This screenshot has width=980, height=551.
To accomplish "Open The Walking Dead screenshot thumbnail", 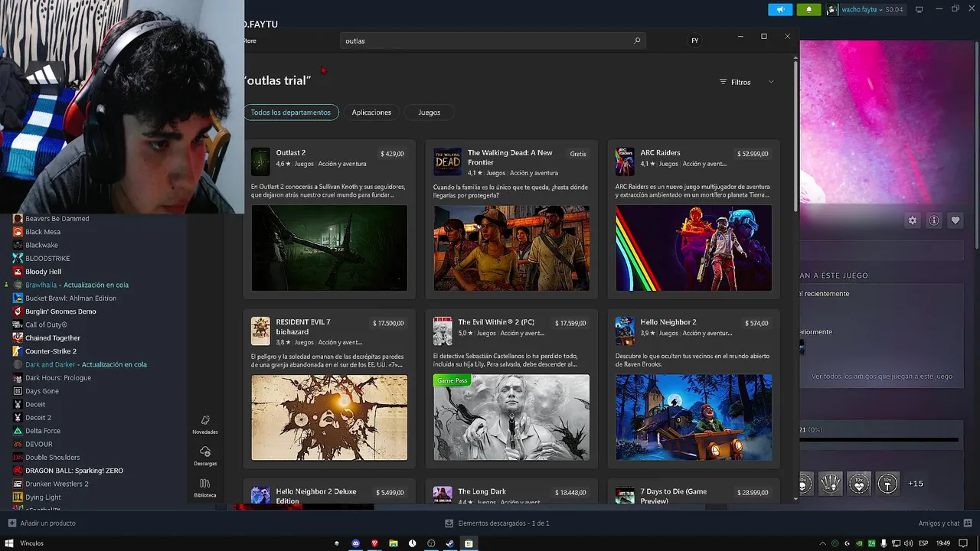I will 511,248.
